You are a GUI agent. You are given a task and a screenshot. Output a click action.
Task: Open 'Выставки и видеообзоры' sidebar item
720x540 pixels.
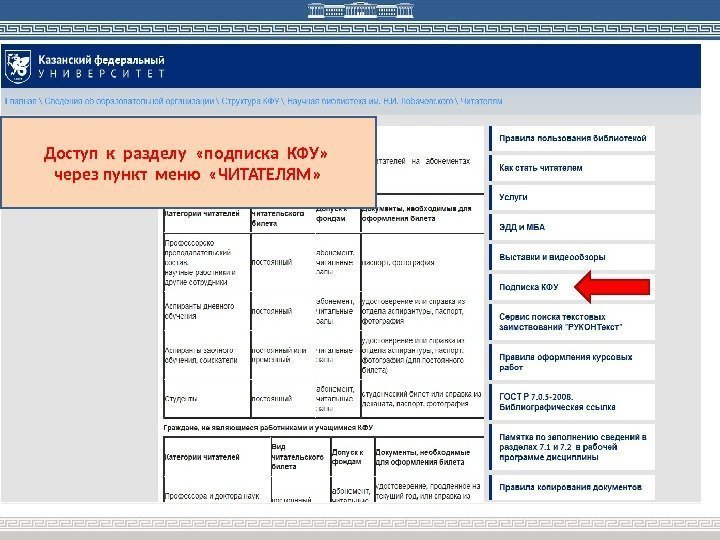click(x=572, y=257)
